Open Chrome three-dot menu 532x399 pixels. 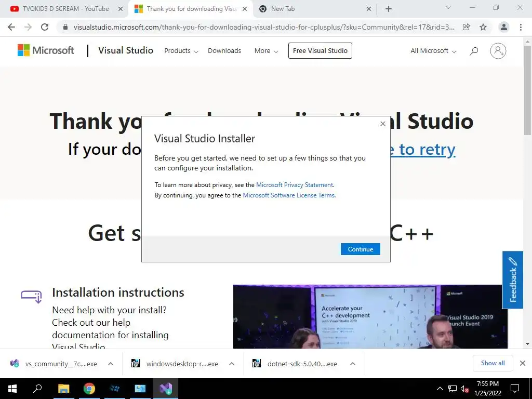pyautogui.click(x=521, y=27)
